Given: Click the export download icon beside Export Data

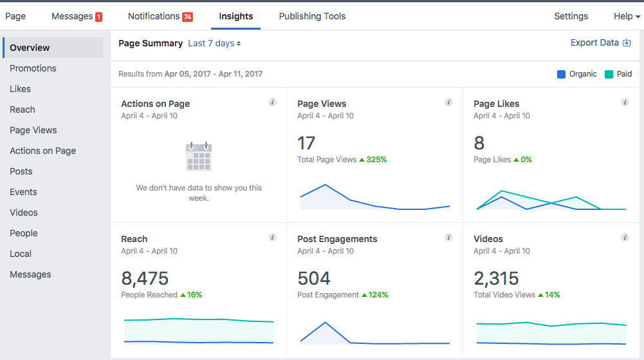Looking at the screenshot, I should (627, 43).
